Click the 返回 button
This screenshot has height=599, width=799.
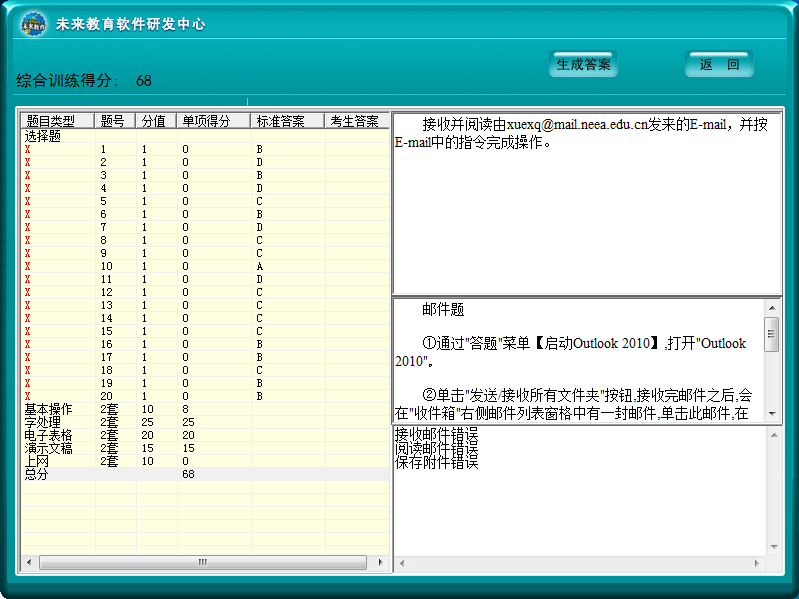click(719, 64)
